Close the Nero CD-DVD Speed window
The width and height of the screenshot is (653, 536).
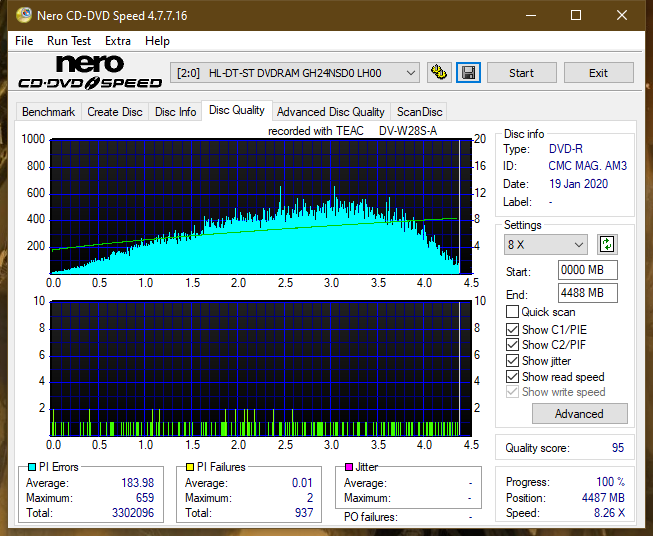pos(622,15)
